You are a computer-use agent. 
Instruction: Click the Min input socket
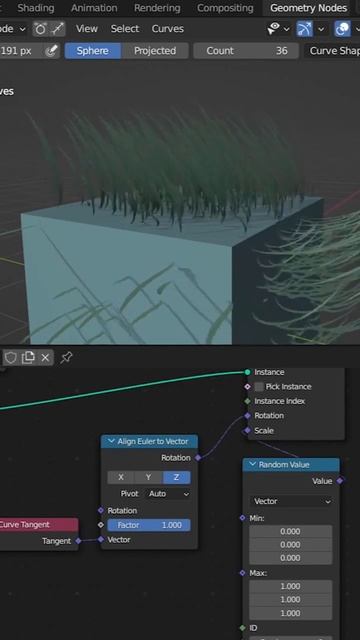[242, 518]
